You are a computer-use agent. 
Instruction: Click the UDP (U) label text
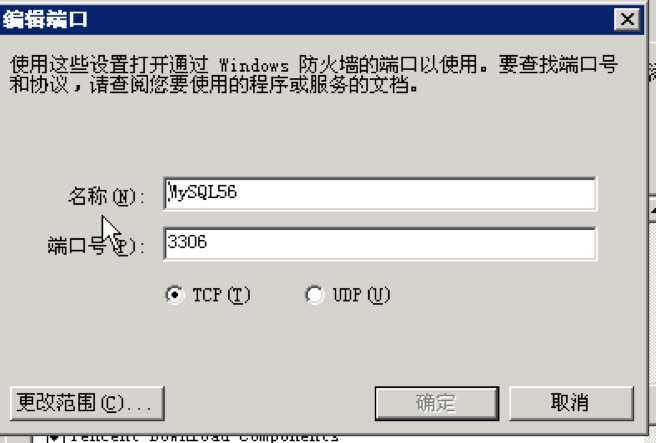click(361, 295)
